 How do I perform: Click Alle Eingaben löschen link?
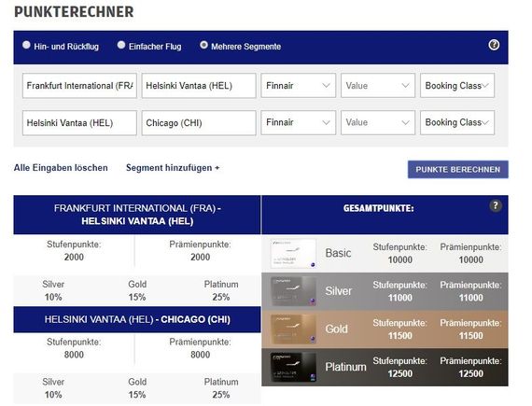pyautogui.click(x=61, y=168)
